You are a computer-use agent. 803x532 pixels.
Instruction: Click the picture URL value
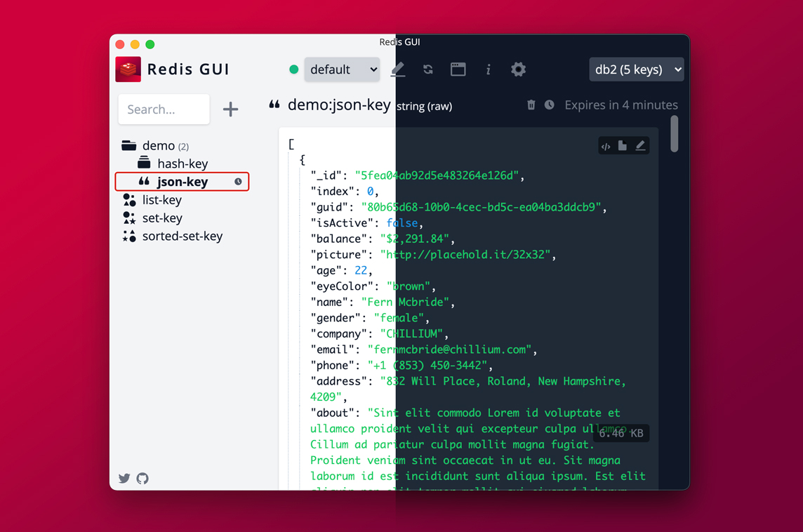(465, 255)
